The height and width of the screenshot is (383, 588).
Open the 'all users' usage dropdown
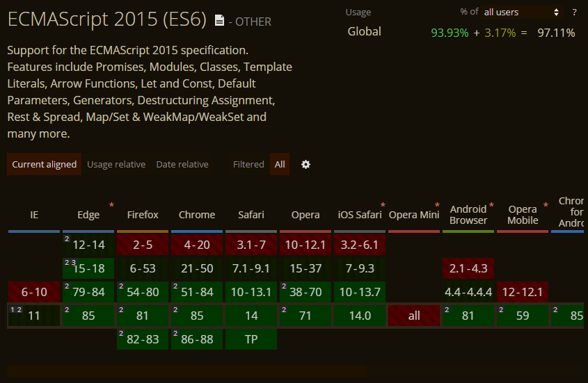522,12
